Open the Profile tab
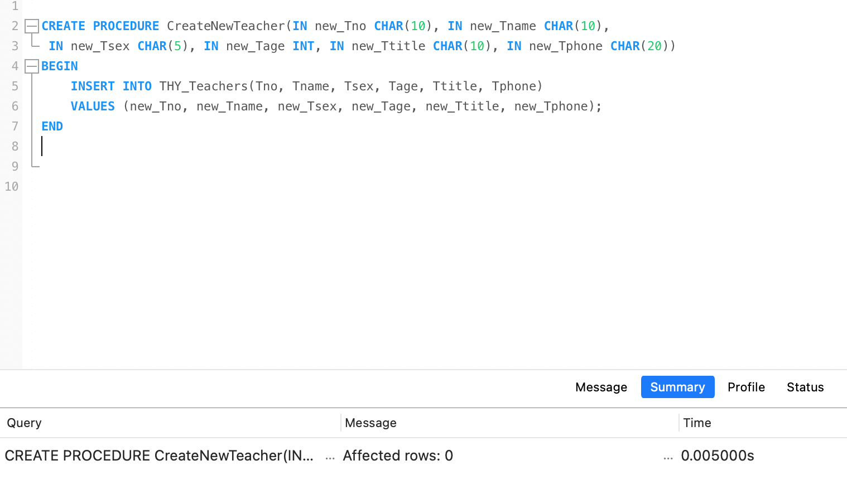This screenshot has height=504, width=847. tap(746, 387)
